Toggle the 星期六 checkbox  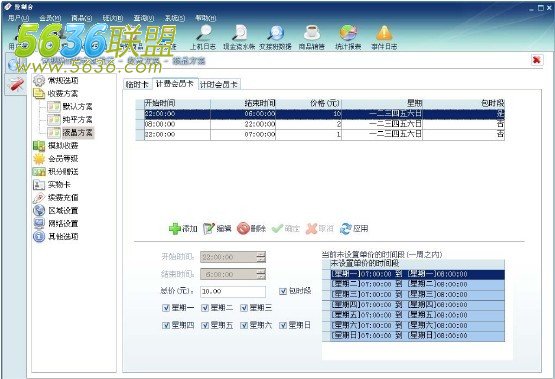click(x=244, y=325)
